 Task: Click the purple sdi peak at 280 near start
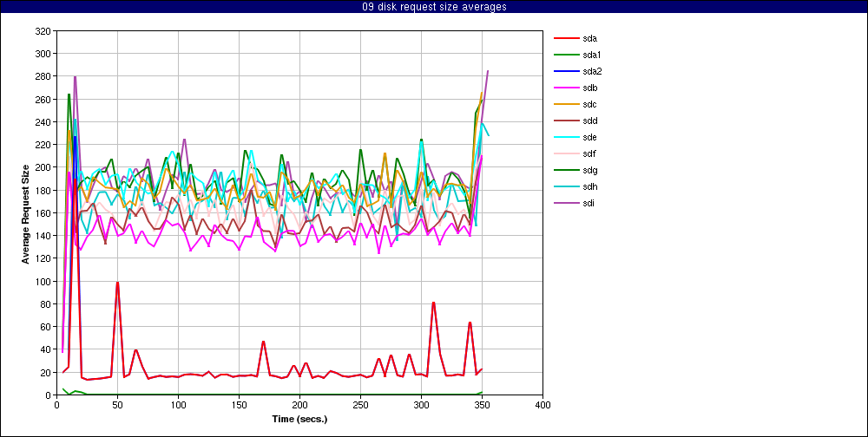click(75, 77)
